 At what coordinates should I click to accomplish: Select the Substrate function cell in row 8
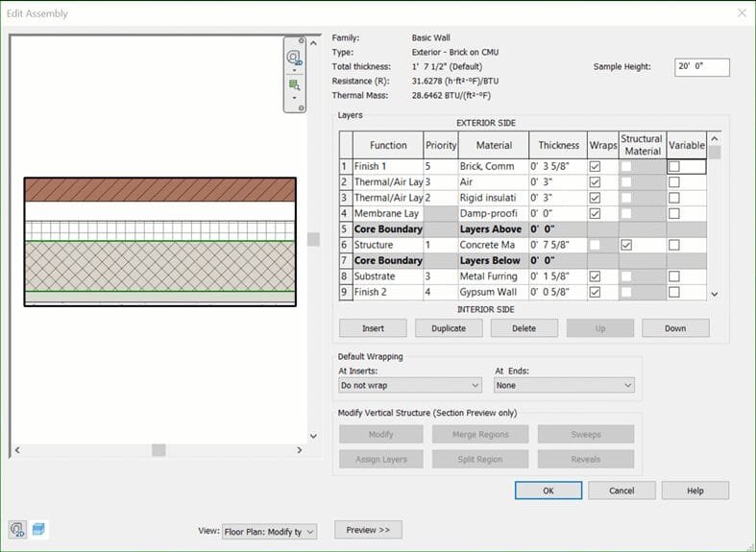pos(387,276)
